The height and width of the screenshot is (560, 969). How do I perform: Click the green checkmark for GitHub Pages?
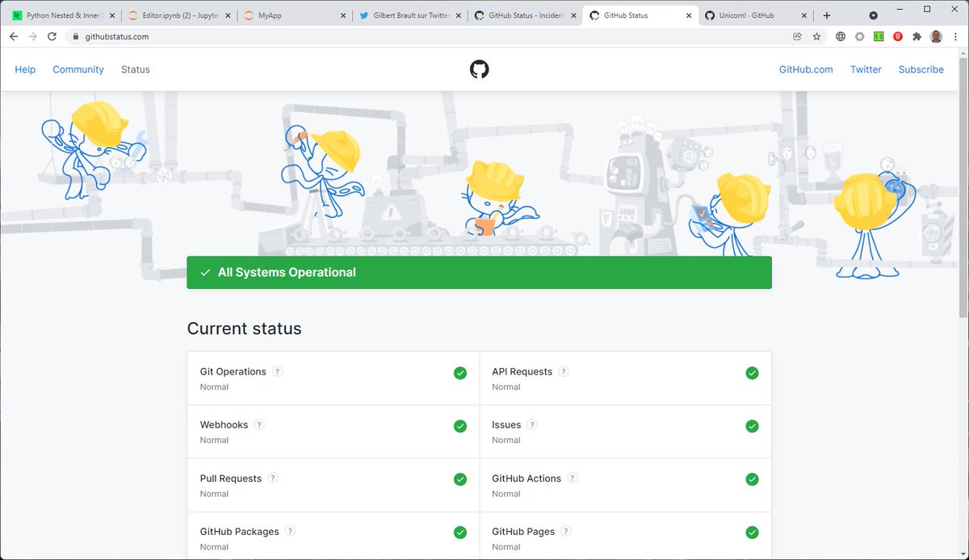point(752,533)
